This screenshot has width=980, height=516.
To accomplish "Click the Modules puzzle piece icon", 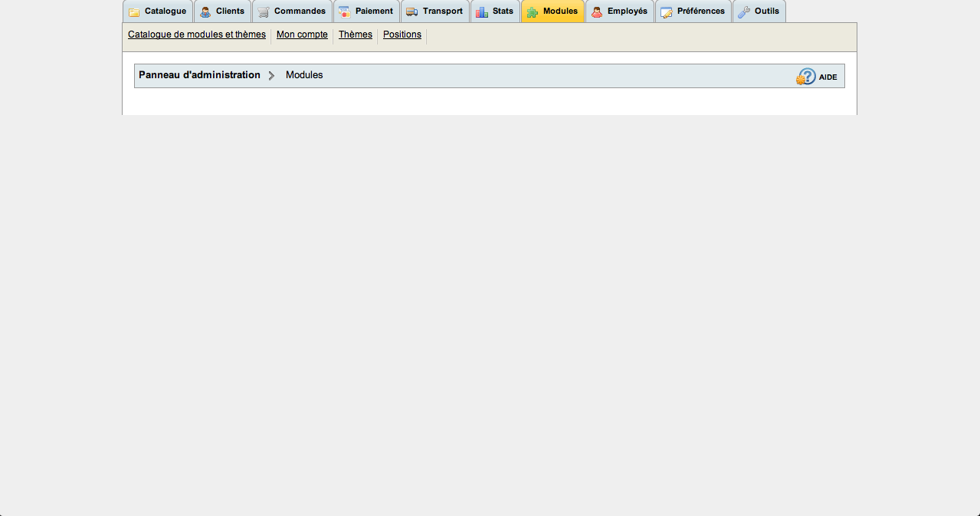I will coord(533,12).
